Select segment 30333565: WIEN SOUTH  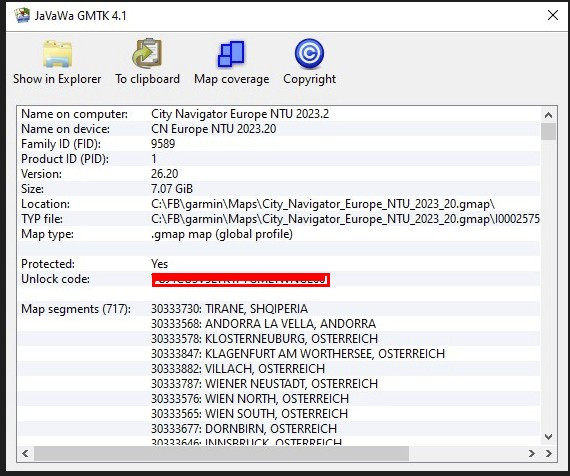[249, 414]
